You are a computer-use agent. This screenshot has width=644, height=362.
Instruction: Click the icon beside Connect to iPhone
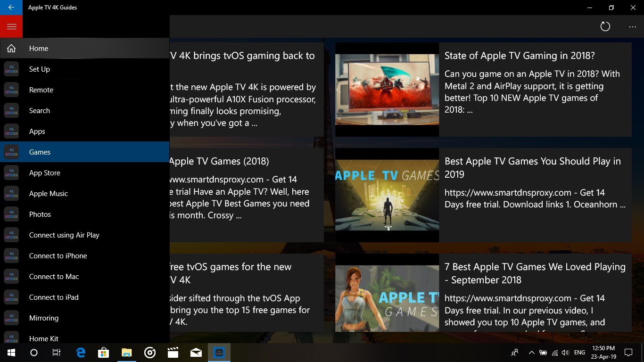(11, 255)
